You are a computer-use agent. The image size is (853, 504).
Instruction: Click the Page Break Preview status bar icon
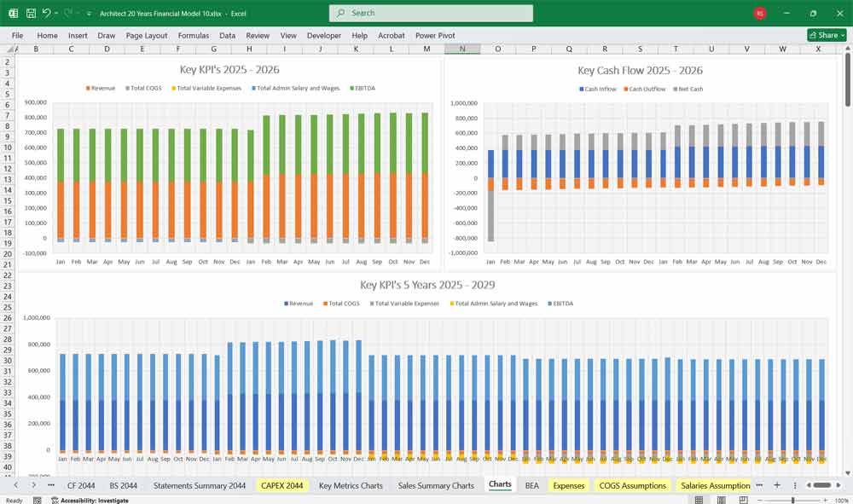[743, 500]
